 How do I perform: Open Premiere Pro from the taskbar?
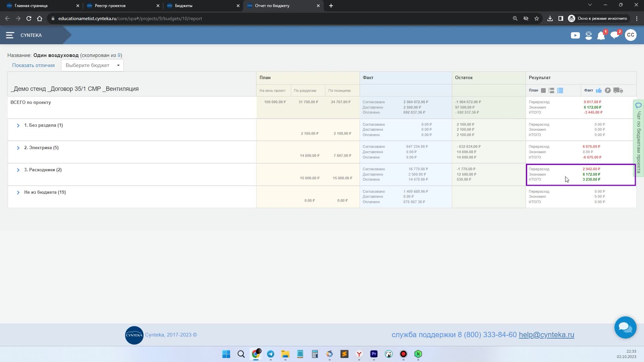click(374, 354)
